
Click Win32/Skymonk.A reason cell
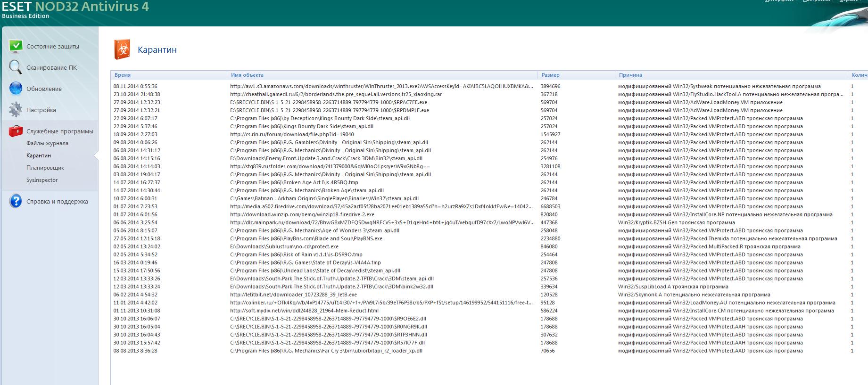click(694, 295)
